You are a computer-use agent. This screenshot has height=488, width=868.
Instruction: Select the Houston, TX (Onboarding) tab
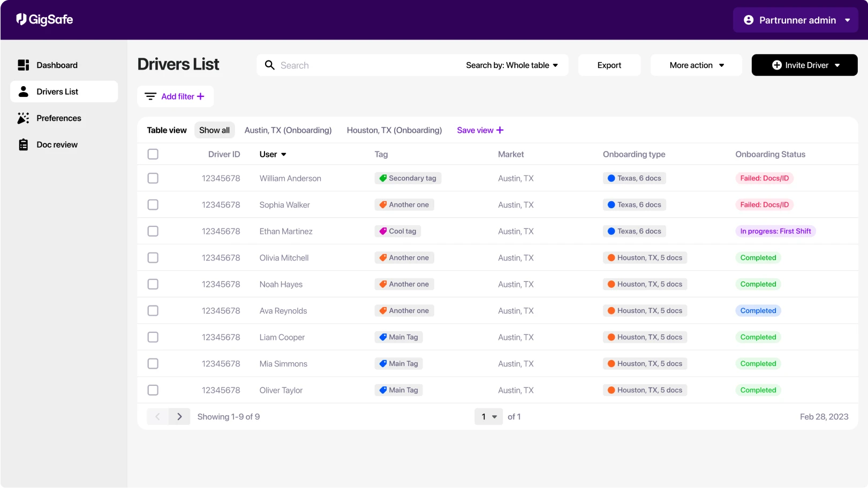394,130
